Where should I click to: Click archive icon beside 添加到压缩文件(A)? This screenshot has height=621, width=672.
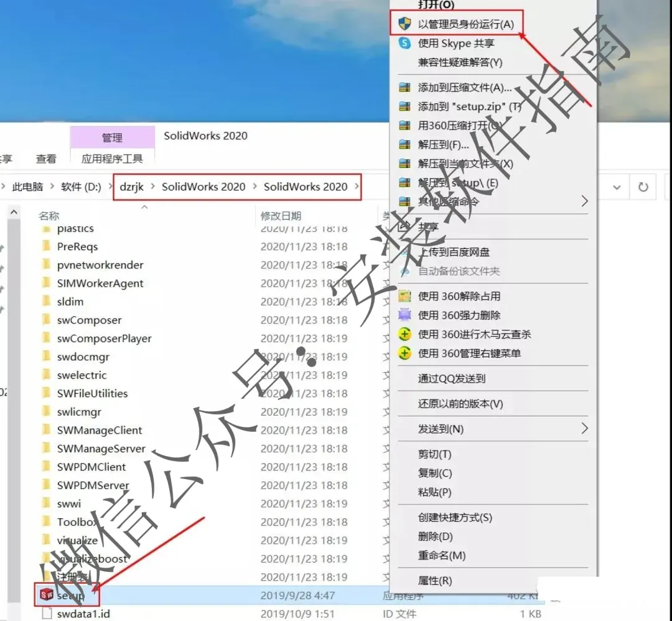tap(404, 88)
